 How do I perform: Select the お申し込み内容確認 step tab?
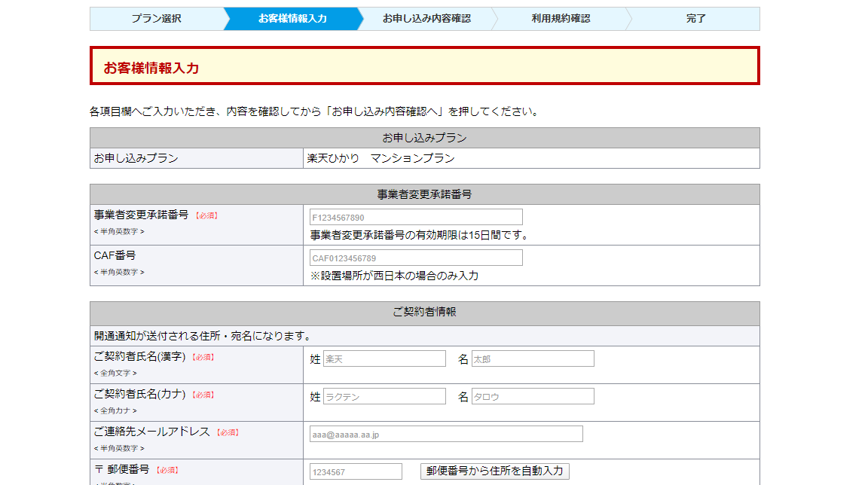tap(426, 19)
